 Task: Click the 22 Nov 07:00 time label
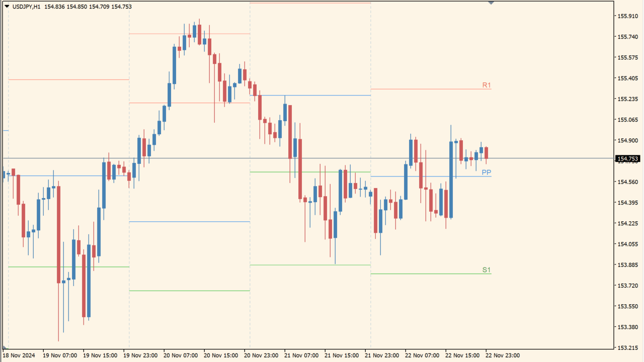[422, 355]
